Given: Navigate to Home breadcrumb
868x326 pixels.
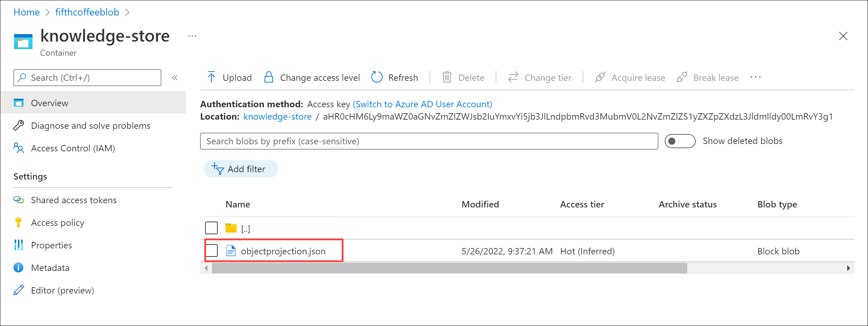Looking at the screenshot, I should pos(26,12).
